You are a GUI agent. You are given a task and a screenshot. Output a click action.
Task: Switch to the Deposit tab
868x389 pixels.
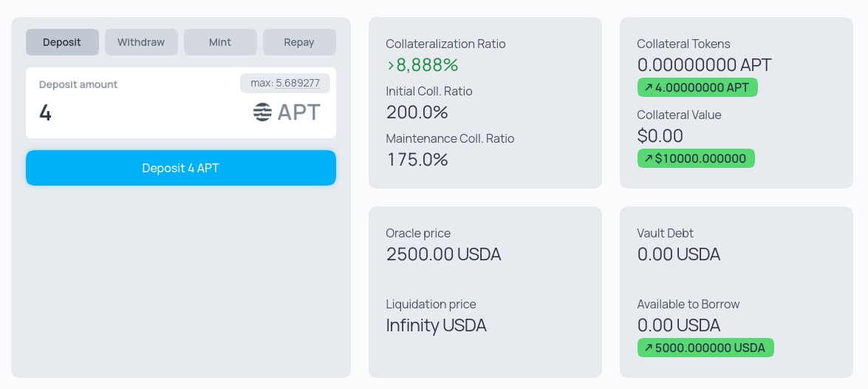tap(62, 42)
